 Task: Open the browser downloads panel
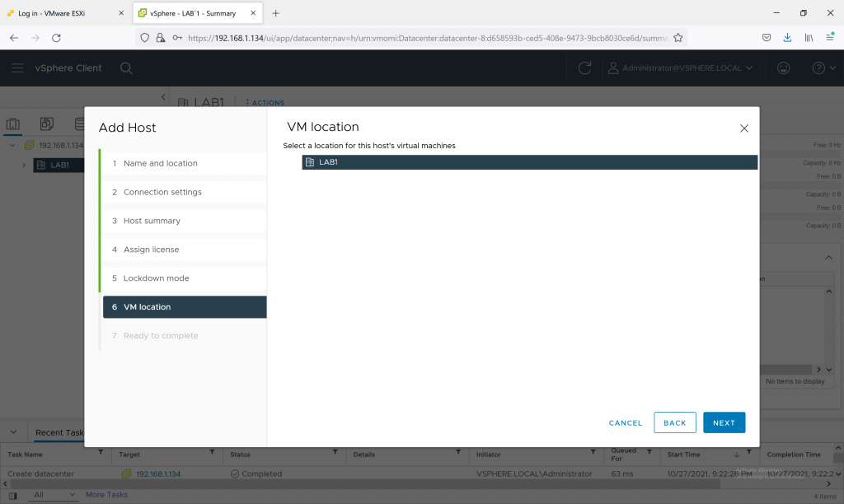pos(787,38)
